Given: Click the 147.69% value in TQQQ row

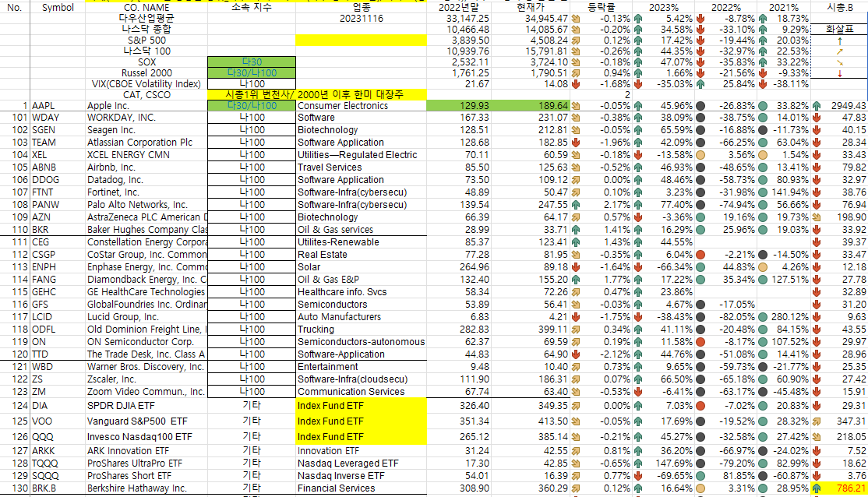Looking at the screenshot, I should click(x=673, y=464).
